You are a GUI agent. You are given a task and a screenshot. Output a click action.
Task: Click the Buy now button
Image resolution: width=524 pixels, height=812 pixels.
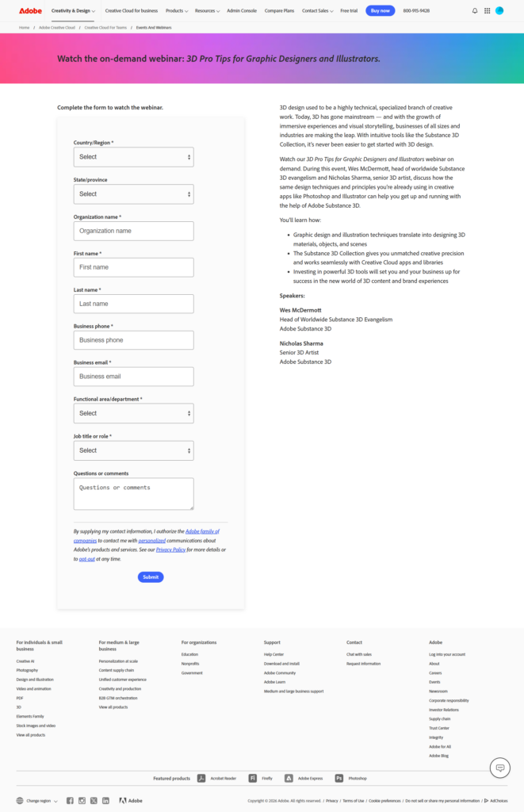click(380, 11)
